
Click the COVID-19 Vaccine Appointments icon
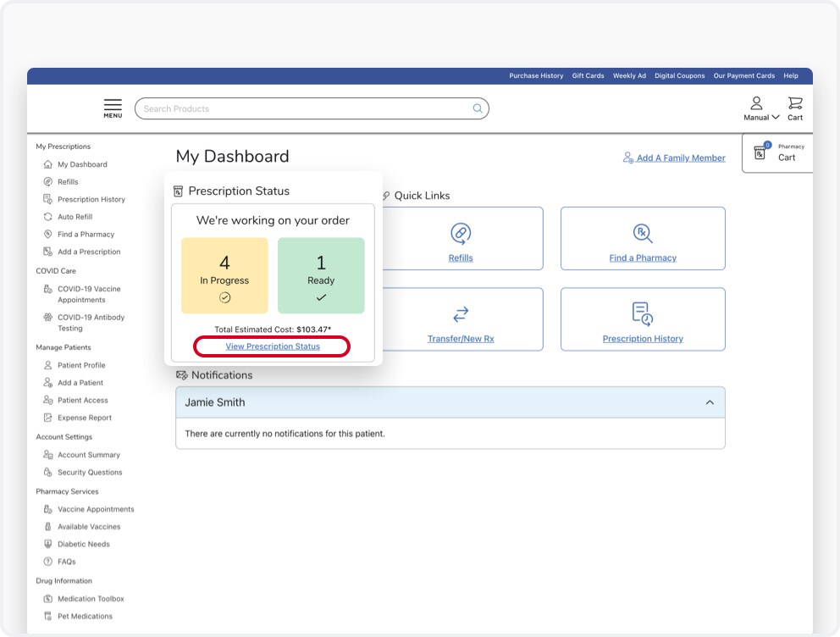(47, 290)
